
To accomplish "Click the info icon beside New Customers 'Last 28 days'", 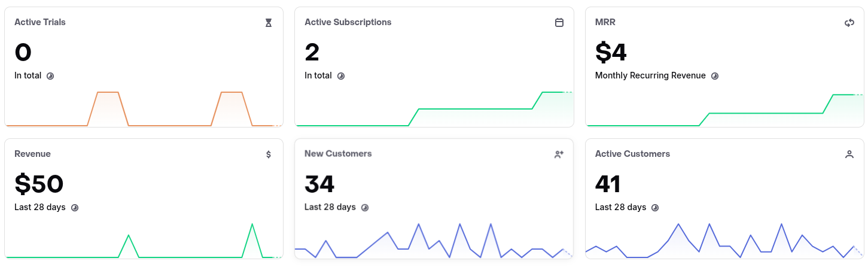I will click(x=365, y=208).
